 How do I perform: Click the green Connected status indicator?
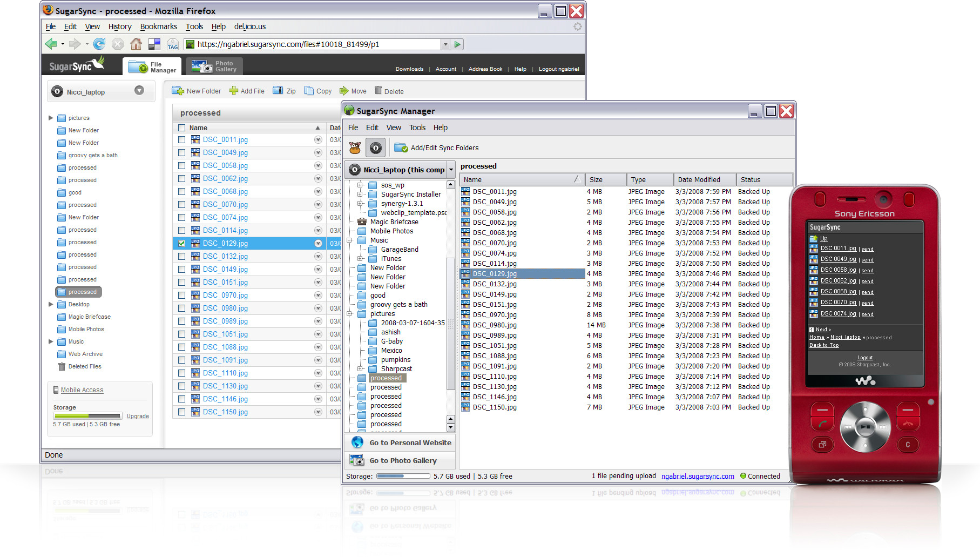coord(743,476)
